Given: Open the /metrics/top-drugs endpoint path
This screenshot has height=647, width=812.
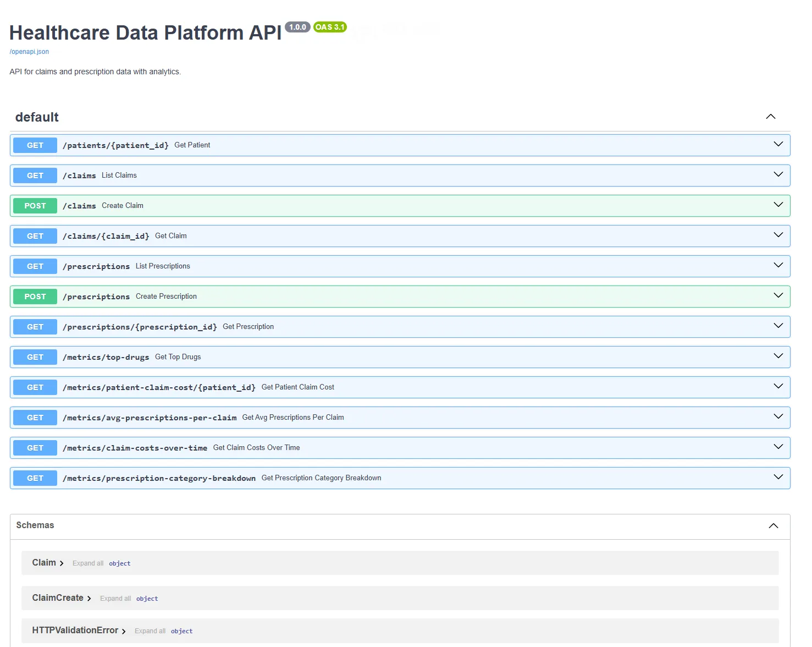Looking at the screenshot, I should pyautogui.click(x=106, y=357).
